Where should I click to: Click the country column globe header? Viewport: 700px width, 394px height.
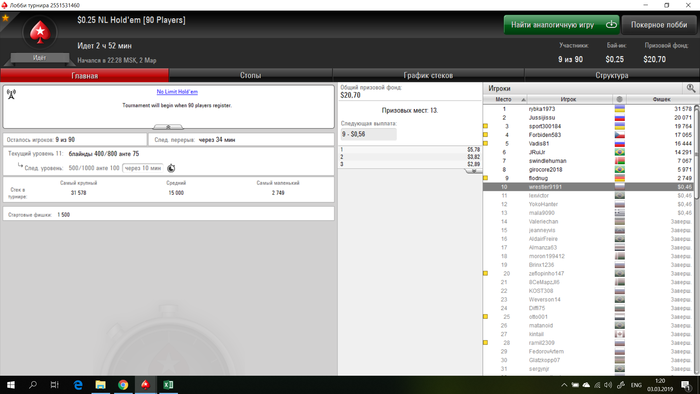coord(619,99)
